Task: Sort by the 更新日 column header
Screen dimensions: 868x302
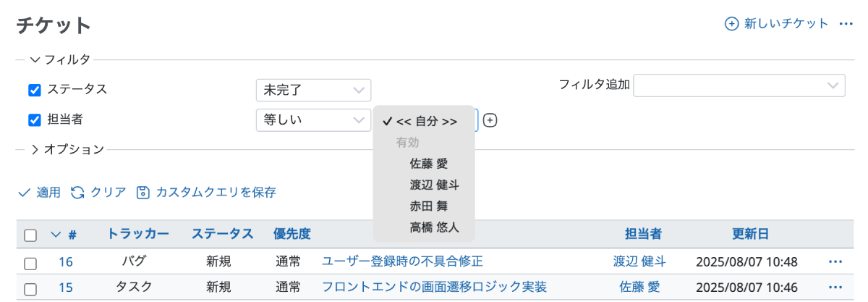Action: (750, 234)
